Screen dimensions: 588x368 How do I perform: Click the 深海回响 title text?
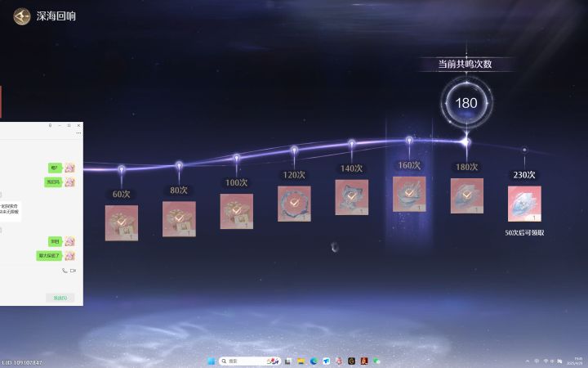[x=56, y=16]
